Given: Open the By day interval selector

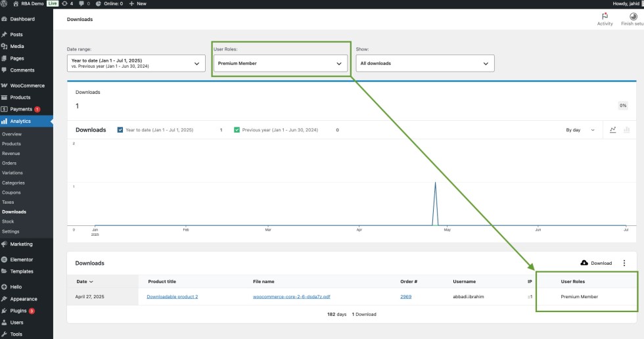Looking at the screenshot, I should 580,130.
